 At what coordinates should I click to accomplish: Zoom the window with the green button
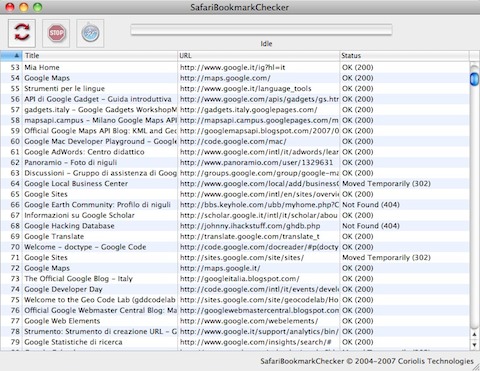(38, 7)
